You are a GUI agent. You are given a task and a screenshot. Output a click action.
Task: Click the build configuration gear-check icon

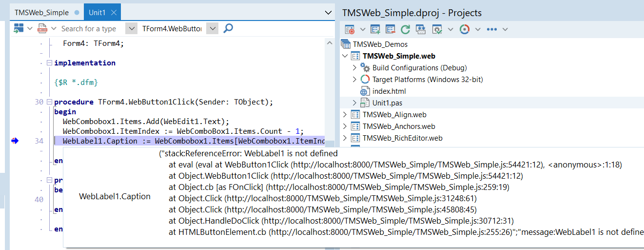tap(437, 29)
